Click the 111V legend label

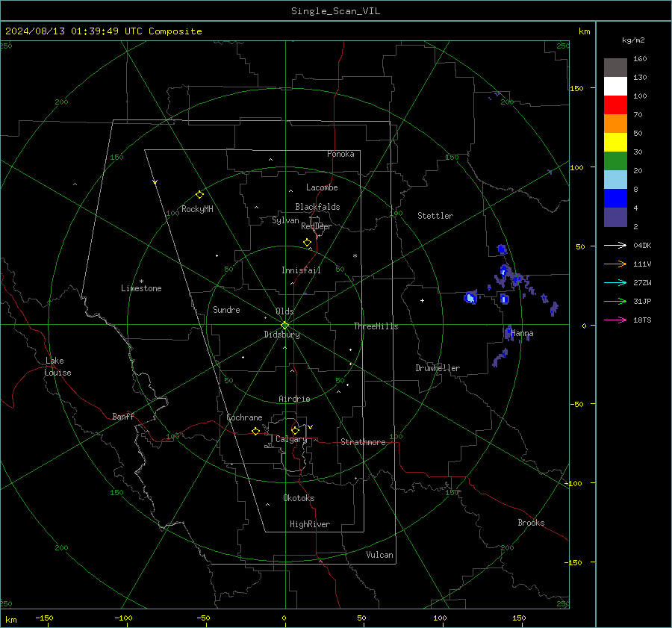642,264
